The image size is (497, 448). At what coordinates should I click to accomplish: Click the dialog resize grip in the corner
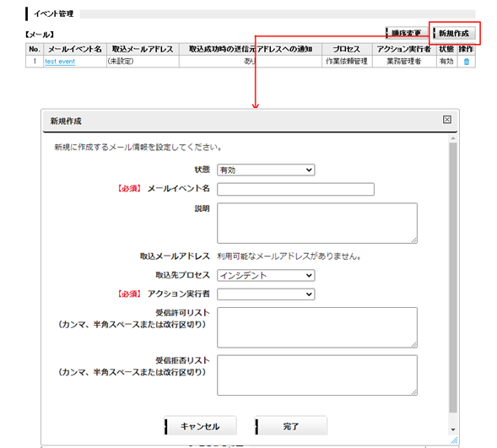coord(454,440)
